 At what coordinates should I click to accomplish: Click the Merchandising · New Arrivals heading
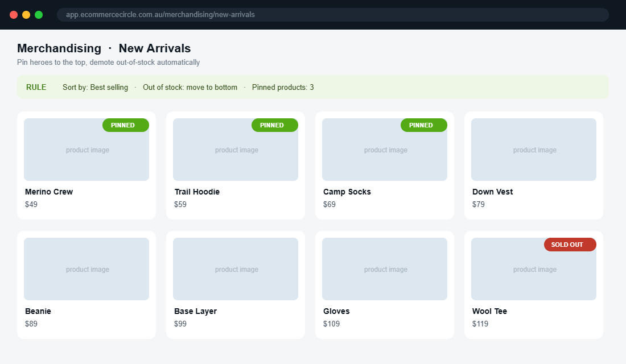coord(104,48)
